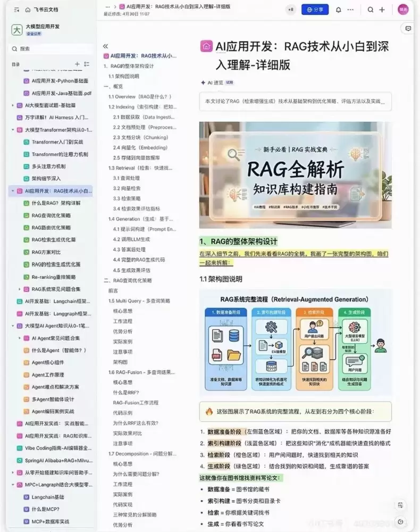The height and width of the screenshot is (532, 420).
Task: Open MCP+数据库实战 document
Action: click(x=50, y=521)
